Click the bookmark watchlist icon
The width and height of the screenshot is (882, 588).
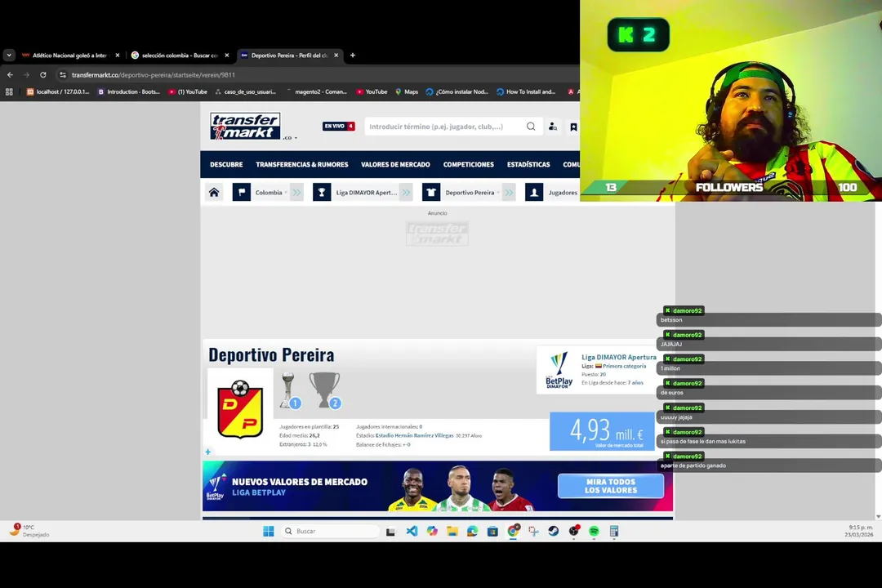tap(573, 127)
